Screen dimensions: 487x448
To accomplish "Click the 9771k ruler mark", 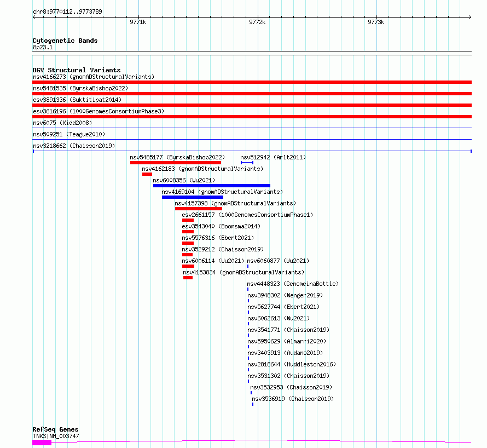I will pyautogui.click(x=138, y=22).
